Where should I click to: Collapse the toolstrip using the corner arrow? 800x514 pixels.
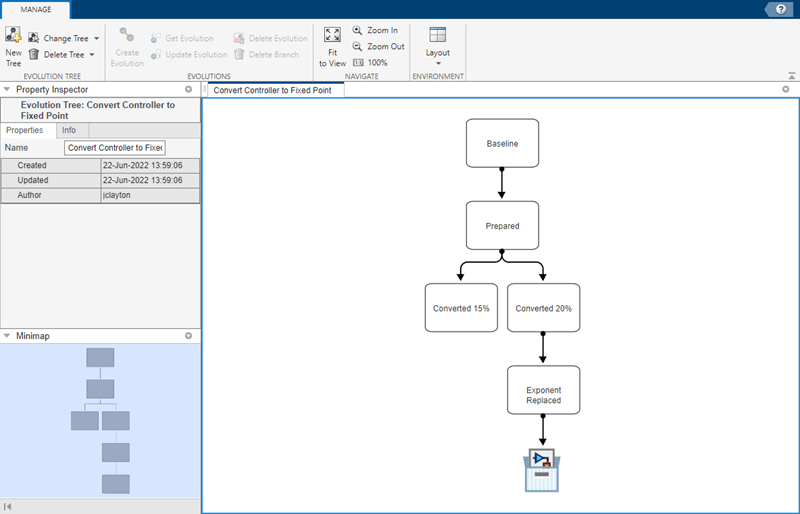click(791, 76)
